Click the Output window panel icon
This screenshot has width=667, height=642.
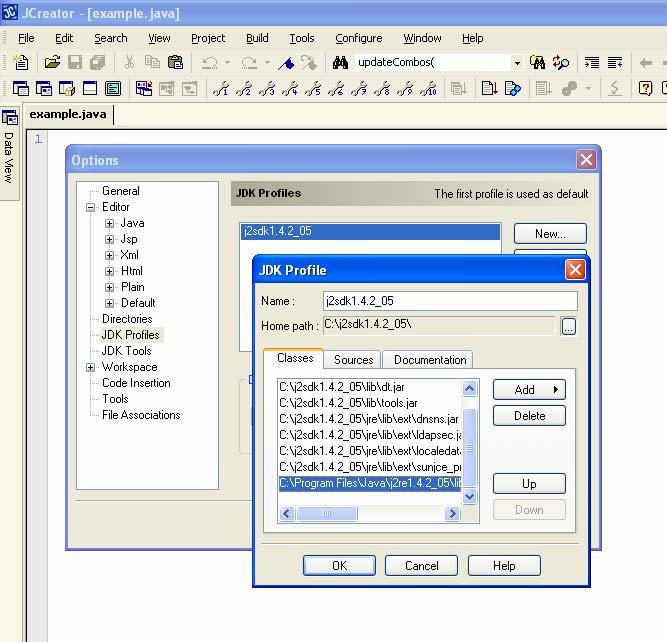[113, 88]
